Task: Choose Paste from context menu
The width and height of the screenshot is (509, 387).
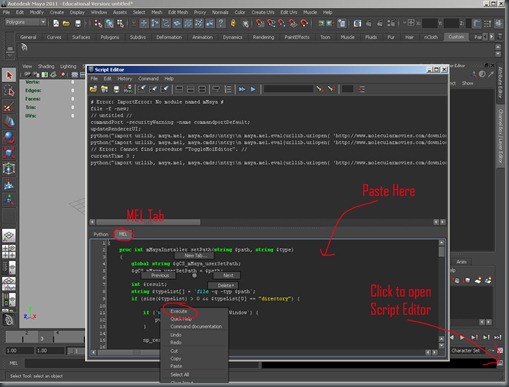Action: pos(176,366)
